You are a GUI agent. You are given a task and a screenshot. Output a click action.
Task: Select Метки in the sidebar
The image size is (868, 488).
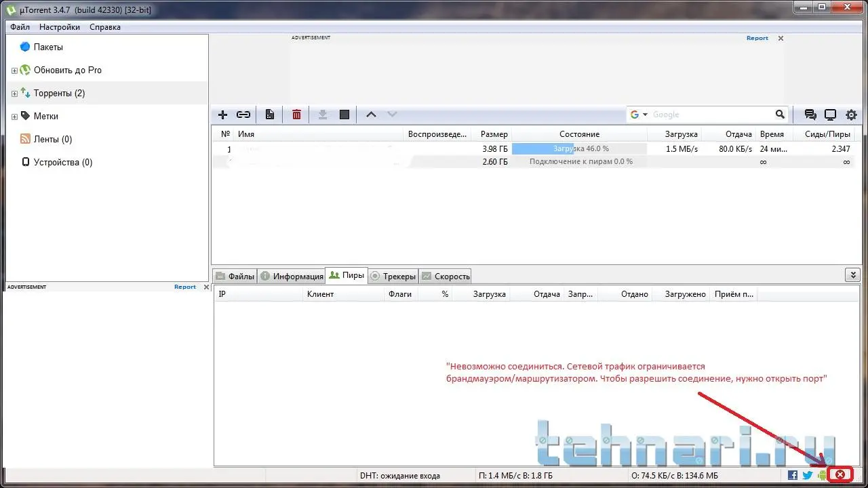point(46,116)
